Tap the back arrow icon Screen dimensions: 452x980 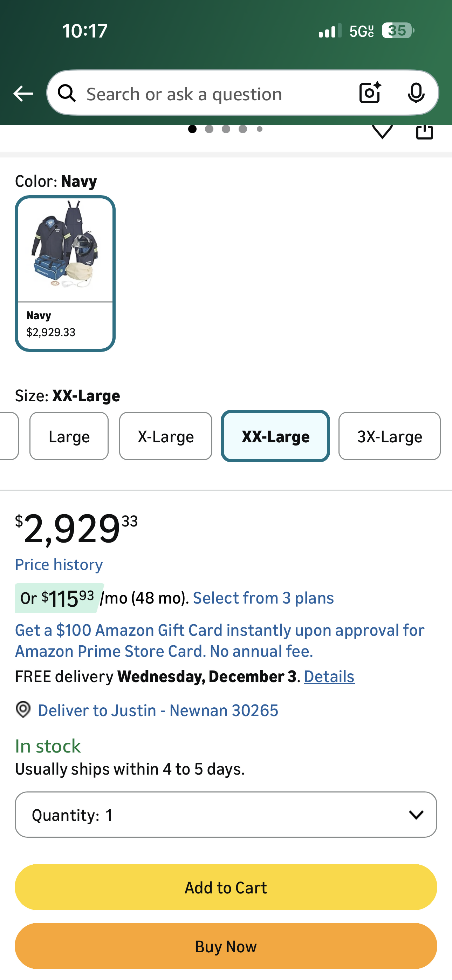[23, 94]
